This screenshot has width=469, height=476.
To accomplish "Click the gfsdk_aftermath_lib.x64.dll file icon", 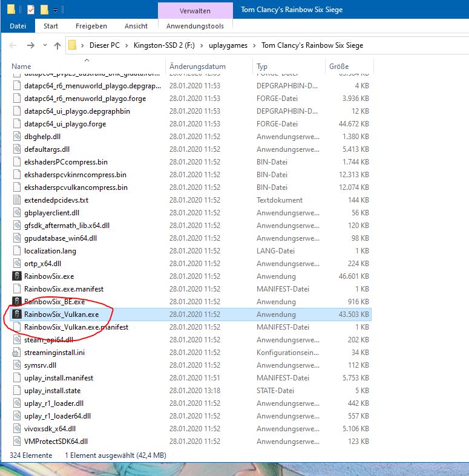I will [17, 225].
